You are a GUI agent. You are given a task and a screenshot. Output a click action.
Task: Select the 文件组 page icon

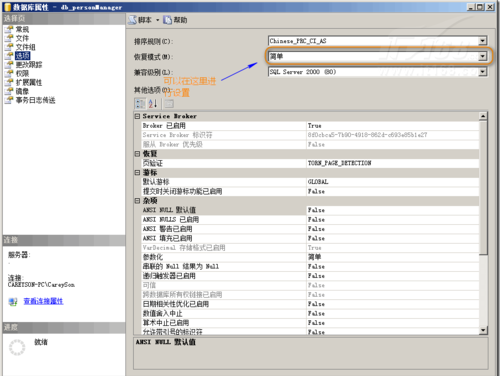coord(9,47)
